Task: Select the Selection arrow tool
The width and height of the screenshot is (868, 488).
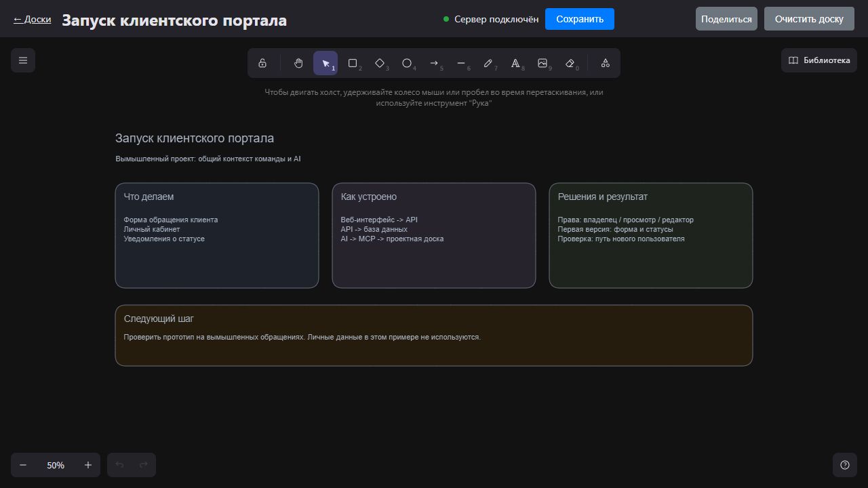Action: pos(325,63)
